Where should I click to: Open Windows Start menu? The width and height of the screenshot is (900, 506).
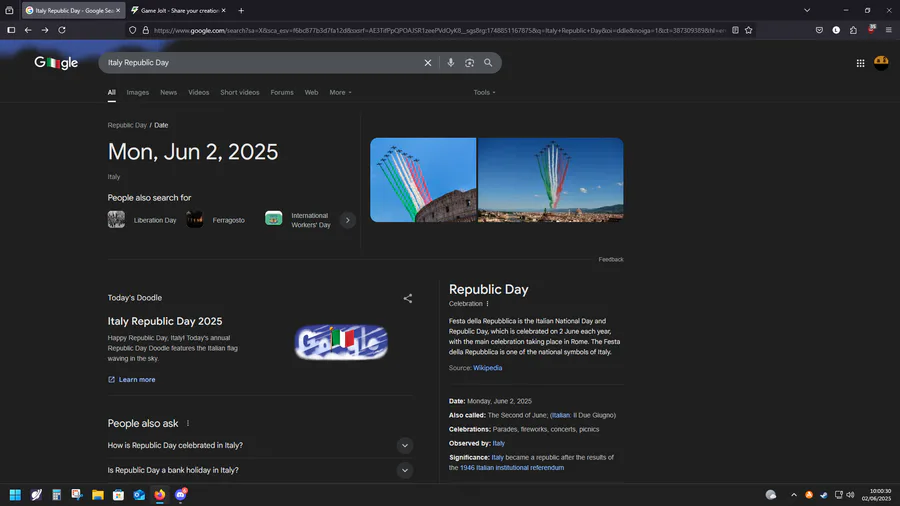tap(15, 495)
